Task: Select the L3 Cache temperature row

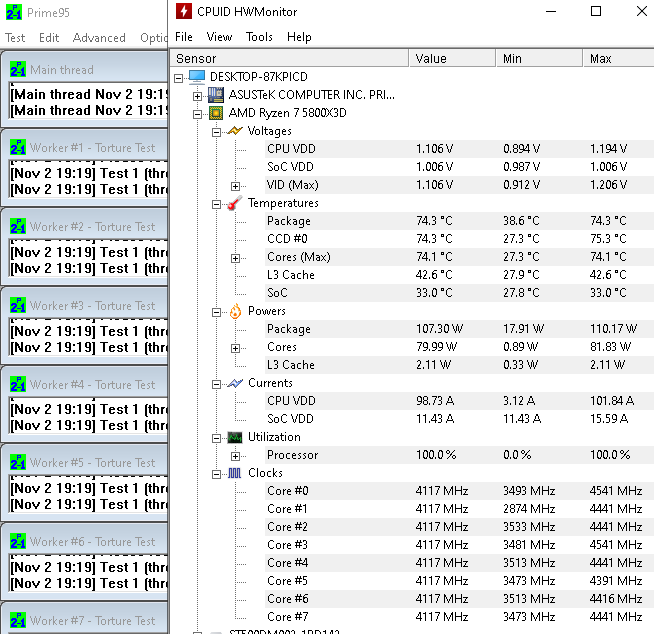Action: (458, 275)
